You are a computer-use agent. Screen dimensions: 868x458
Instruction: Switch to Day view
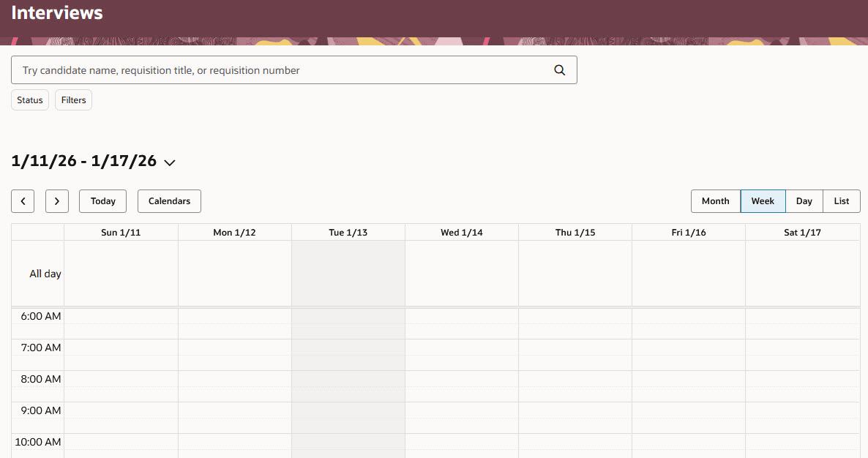(804, 201)
